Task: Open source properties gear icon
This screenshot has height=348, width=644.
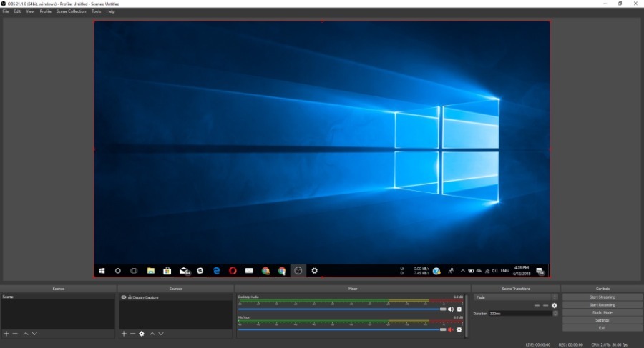Action: coord(142,334)
